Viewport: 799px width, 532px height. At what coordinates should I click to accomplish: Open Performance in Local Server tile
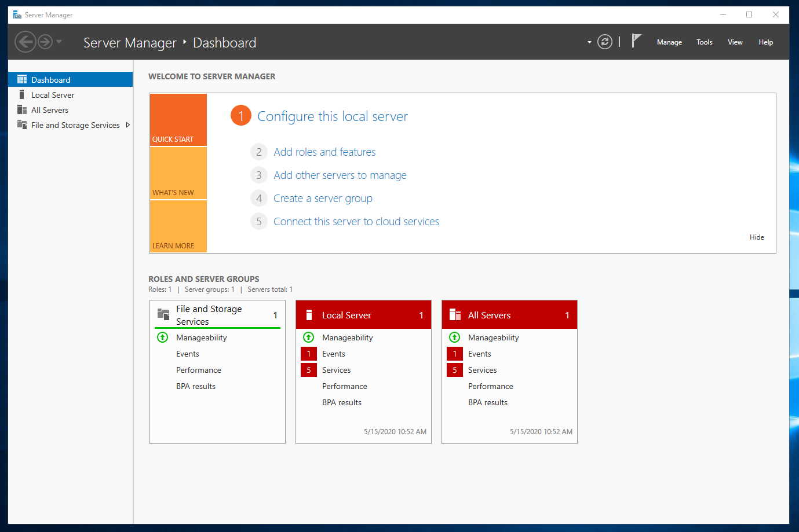(x=345, y=386)
